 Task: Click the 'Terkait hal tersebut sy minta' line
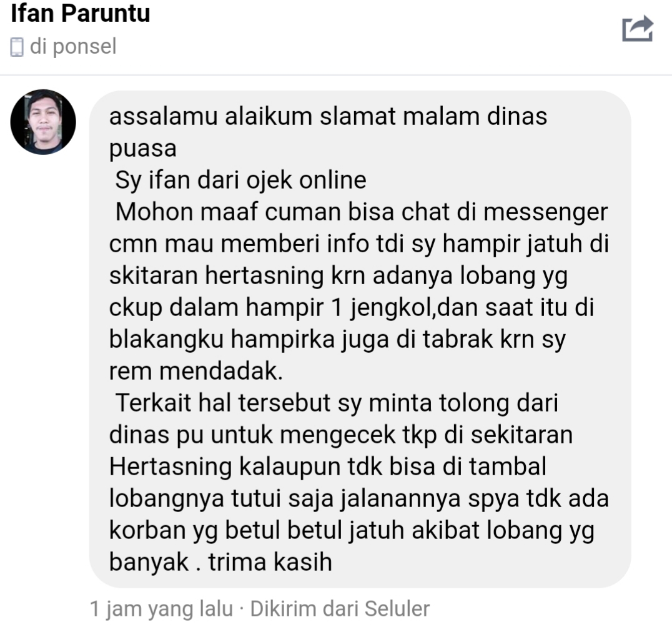(x=337, y=403)
